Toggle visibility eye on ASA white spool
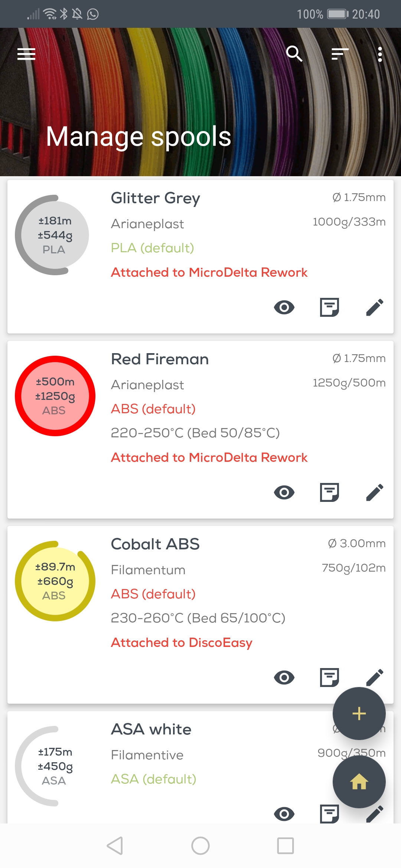Image resolution: width=401 pixels, height=868 pixels. [x=284, y=814]
